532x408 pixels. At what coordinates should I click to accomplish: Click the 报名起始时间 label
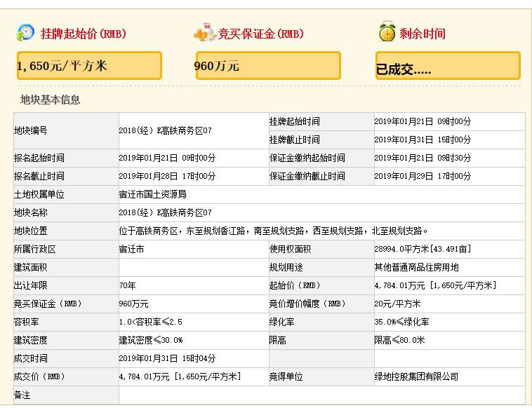point(39,158)
